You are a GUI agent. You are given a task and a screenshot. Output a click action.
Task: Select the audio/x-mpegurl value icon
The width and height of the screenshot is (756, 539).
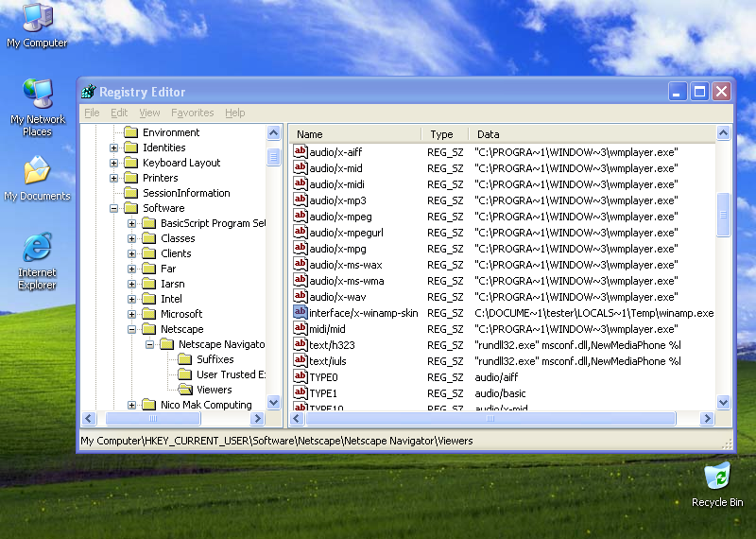[301, 232]
